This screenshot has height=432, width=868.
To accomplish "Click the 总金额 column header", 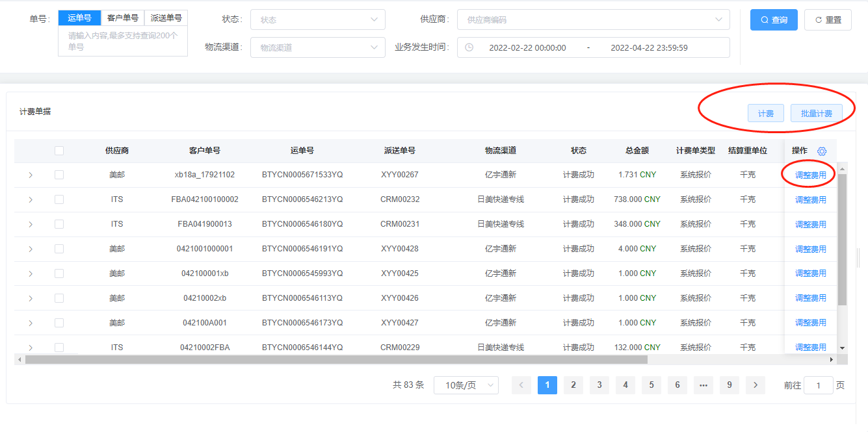I will coord(637,151).
